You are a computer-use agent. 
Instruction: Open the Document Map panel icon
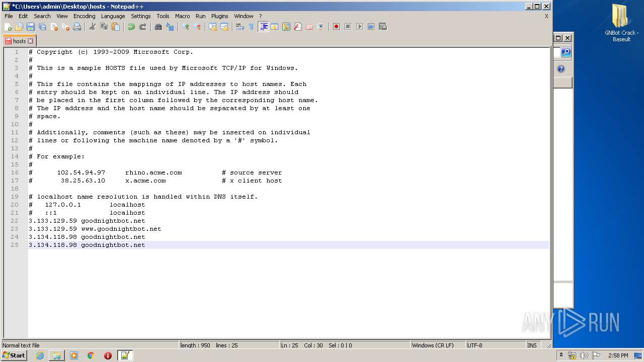click(286, 27)
